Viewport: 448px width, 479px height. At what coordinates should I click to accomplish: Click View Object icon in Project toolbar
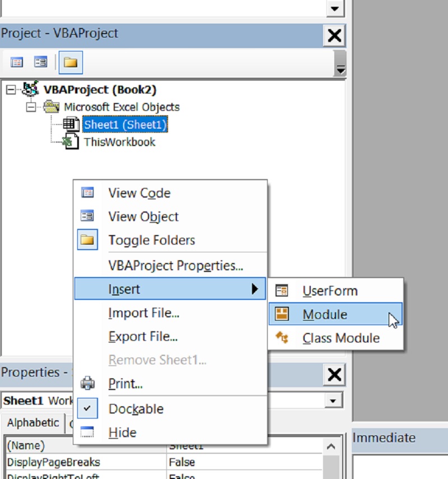pyautogui.click(x=40, y=63)
